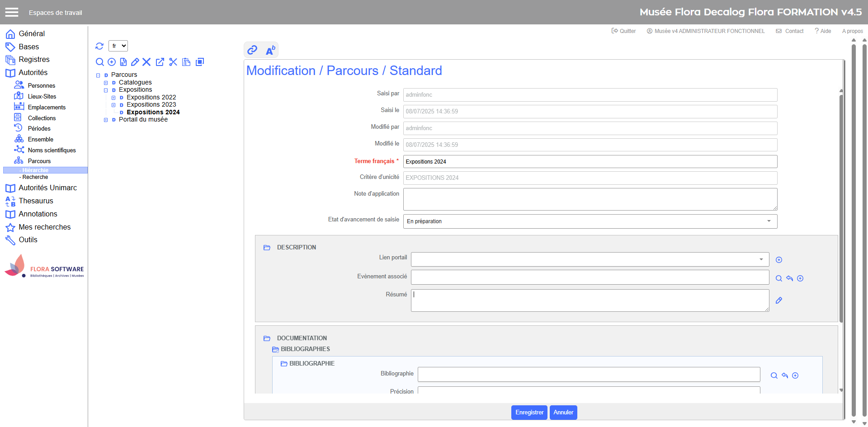Click the plus icon next to Lien portail
868x427 pixels.
coord(779,260)
